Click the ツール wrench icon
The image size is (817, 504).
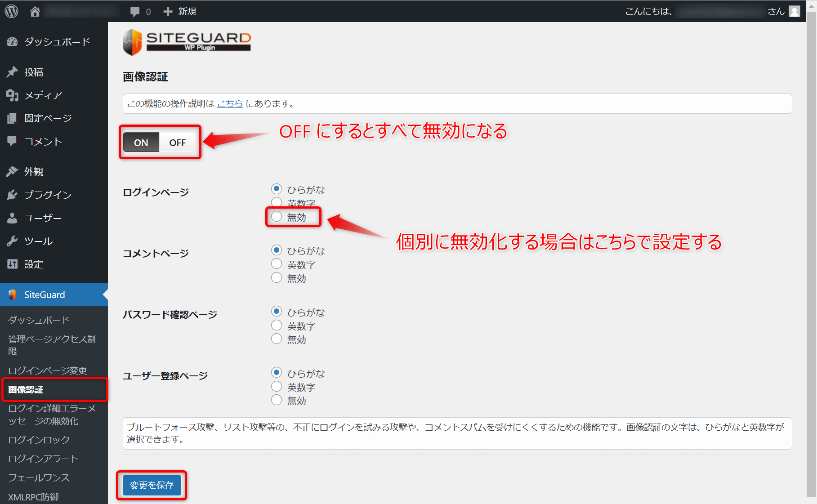(12, 241)
